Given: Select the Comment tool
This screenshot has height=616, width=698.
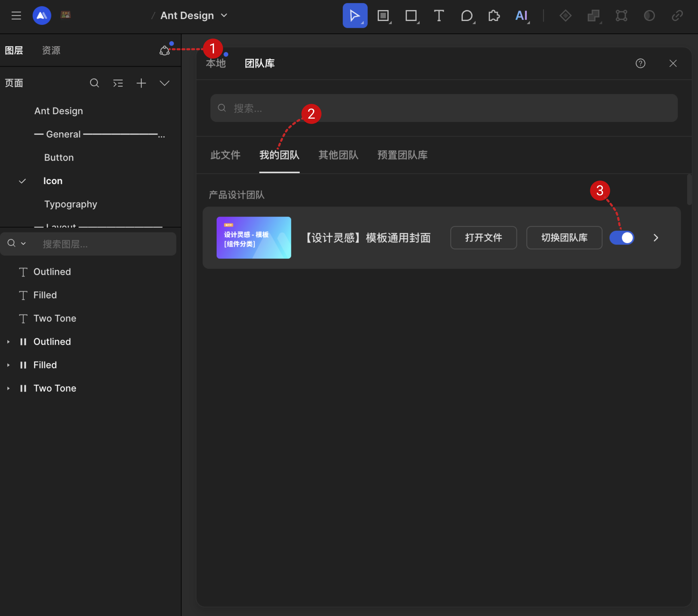Looking at the screenshot, I should [467, 16].
